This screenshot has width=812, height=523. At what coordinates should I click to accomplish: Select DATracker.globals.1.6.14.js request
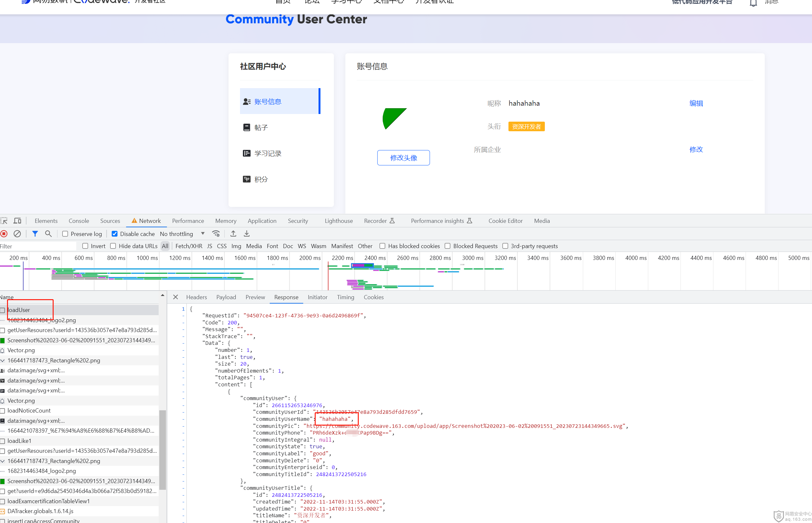click(x=79, y=511)
